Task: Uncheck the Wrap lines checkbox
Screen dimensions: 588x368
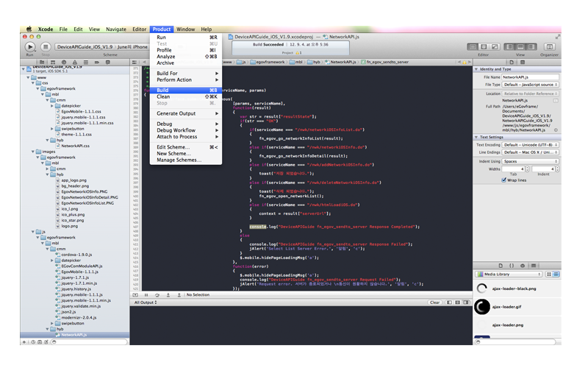Action: point(503,180)
